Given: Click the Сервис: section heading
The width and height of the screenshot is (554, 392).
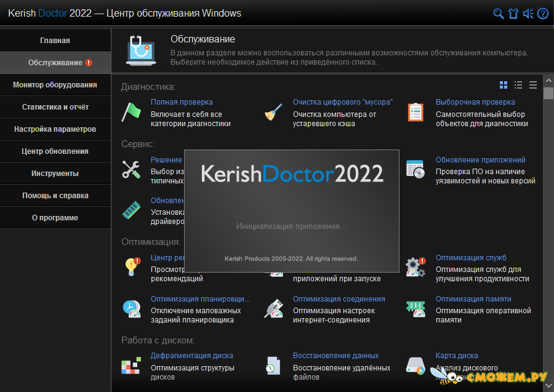Looking at the screenshot, I should pyautogui.click(x=138, y=144).
